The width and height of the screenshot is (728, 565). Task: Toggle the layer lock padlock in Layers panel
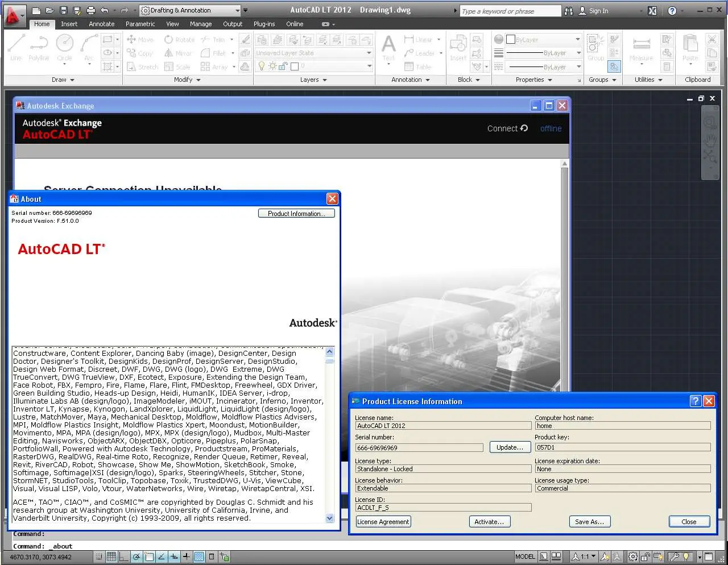283,66
